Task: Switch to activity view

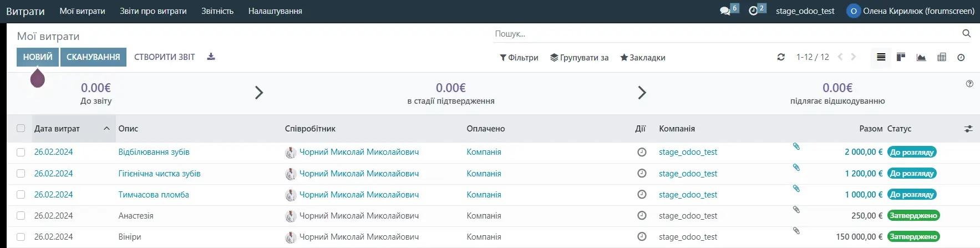Action: click(961, 57)
